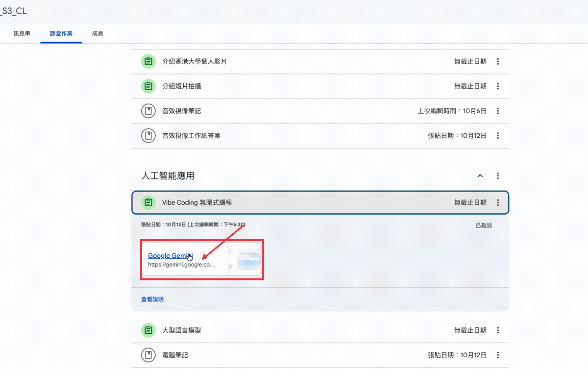Click 無截止日期 on 分組短片拍攝 row
The image size is (588, 369).
coord(470,86)
